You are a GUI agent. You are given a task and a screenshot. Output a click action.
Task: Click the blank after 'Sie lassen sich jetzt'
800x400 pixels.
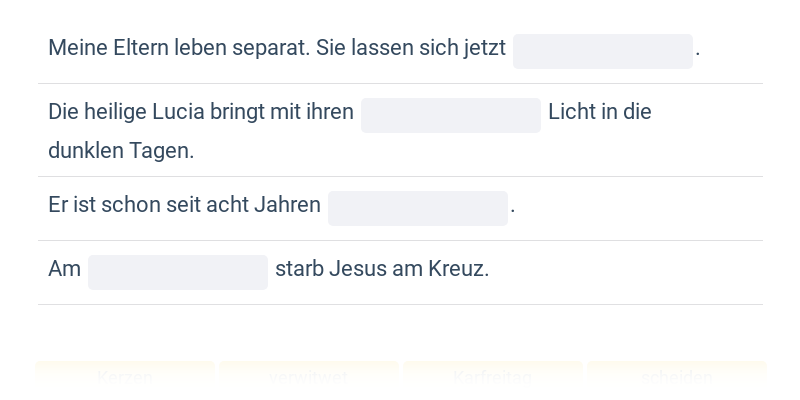pyautogui.click(x=602, y=51)
